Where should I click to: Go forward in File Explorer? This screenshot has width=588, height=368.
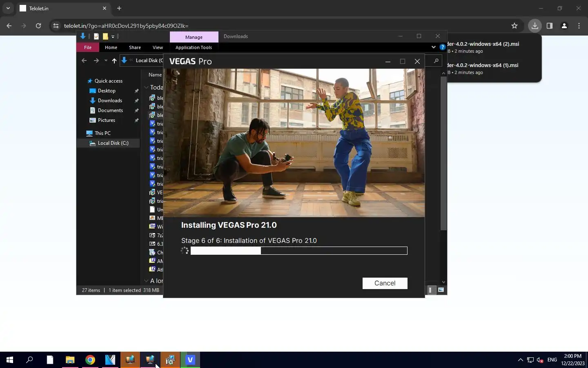[x=96, y=61]
